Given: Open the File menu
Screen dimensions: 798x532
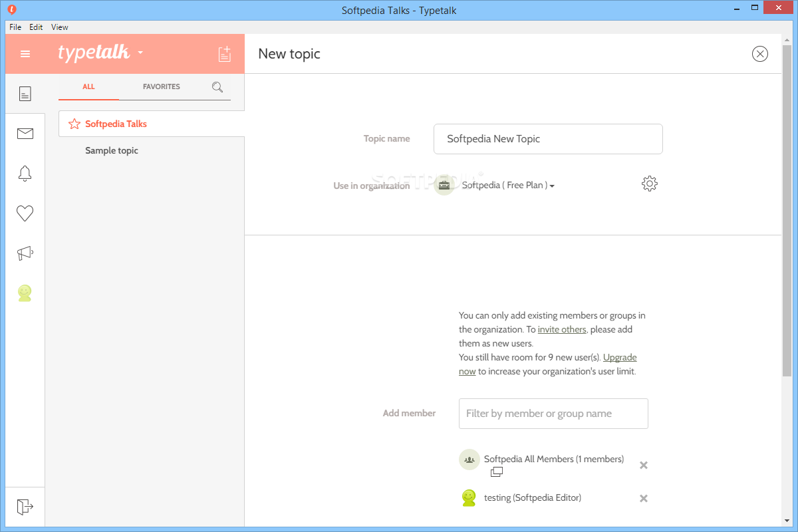Looking at the screenshot, I should (x=15, y=27).
